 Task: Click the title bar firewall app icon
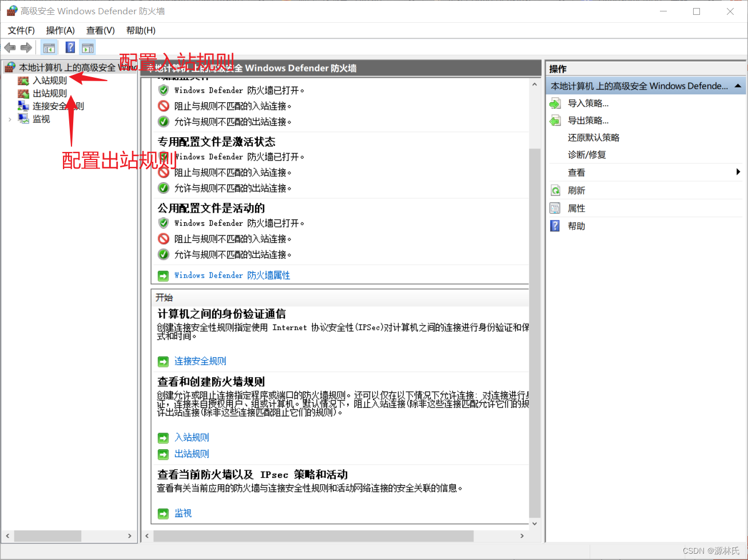coord(12,11)
